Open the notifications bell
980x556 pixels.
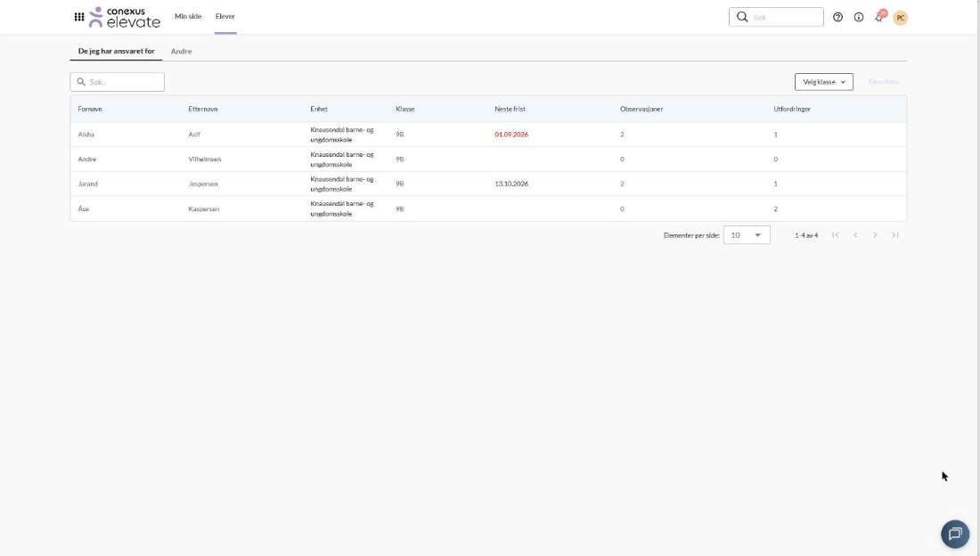click(880, 17)
